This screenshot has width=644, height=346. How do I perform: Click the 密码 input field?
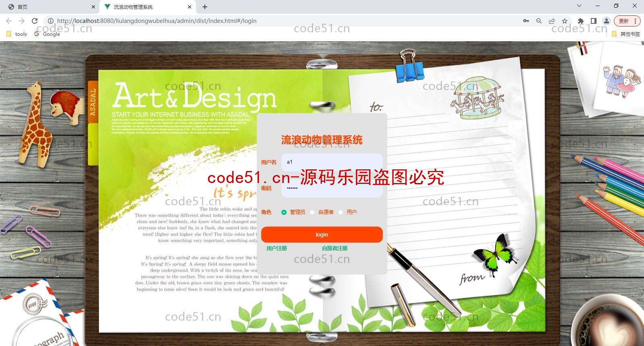click(x=332, y=188)
